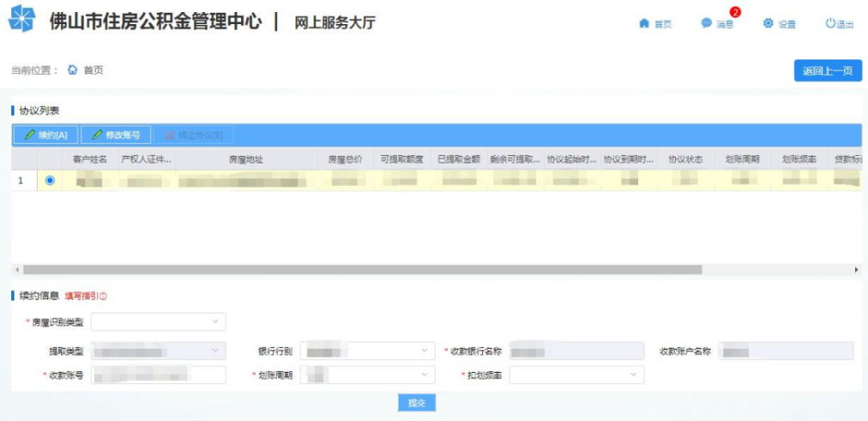
Task: Click row number 1 cell
Action: (x=24, y=180)
